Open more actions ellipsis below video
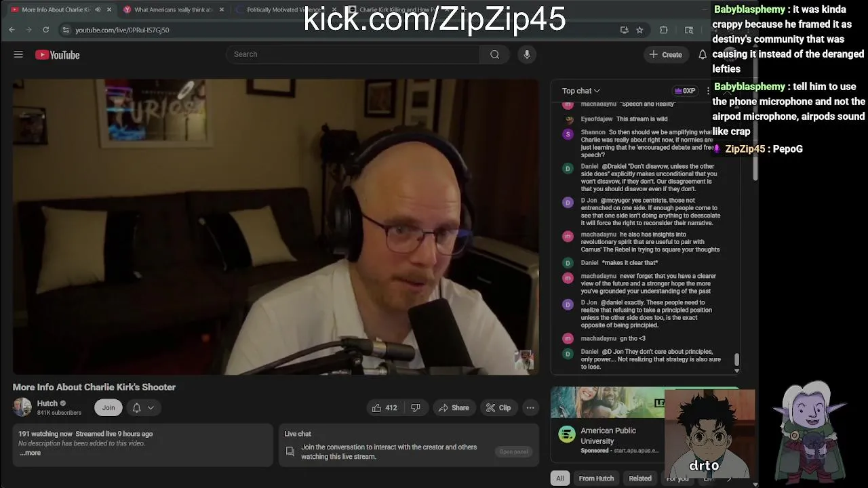 tap(530, 407)
